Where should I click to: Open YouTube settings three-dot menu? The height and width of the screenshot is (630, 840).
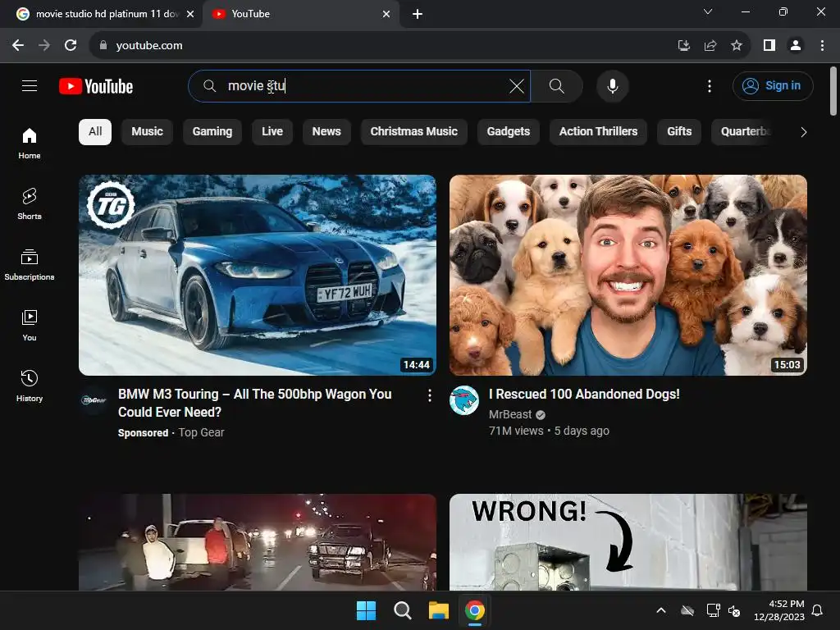coord(710,85)
